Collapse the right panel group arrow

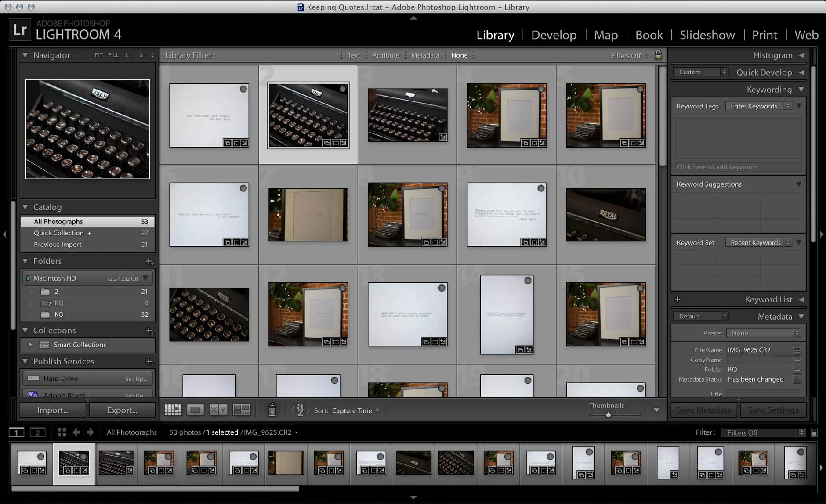click(x=822, y=234)
